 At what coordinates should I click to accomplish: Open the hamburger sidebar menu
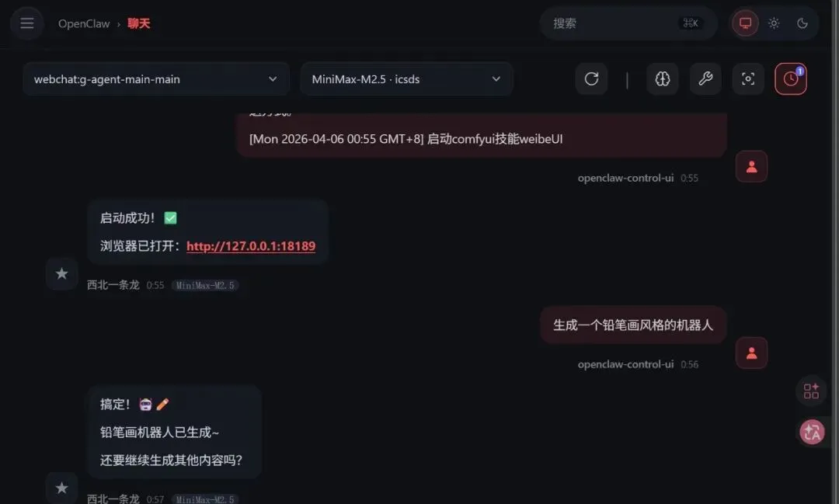pos(26,23)
